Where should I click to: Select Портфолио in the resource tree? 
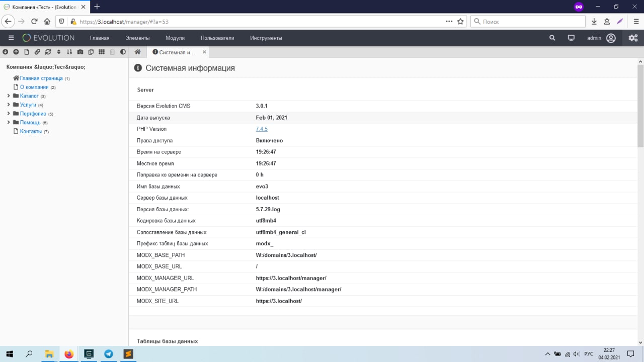(x=33, y=114)
